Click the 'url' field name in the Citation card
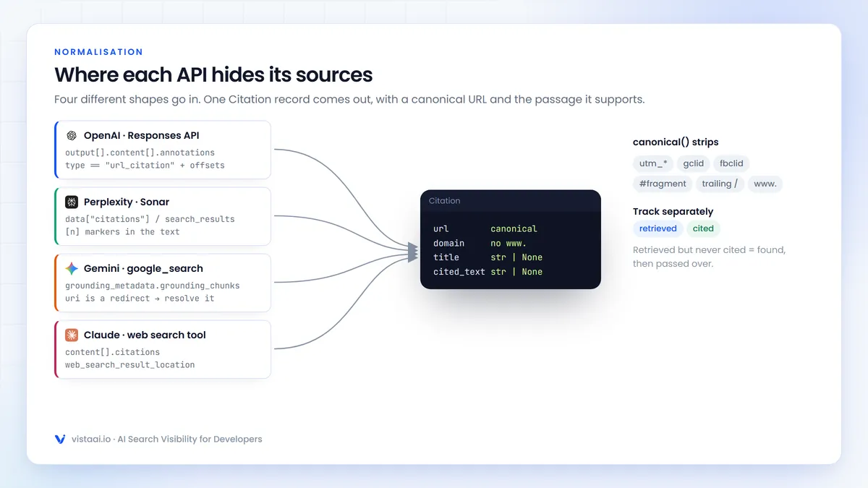This screenshot has height=488, width=868. pos(441,228)
